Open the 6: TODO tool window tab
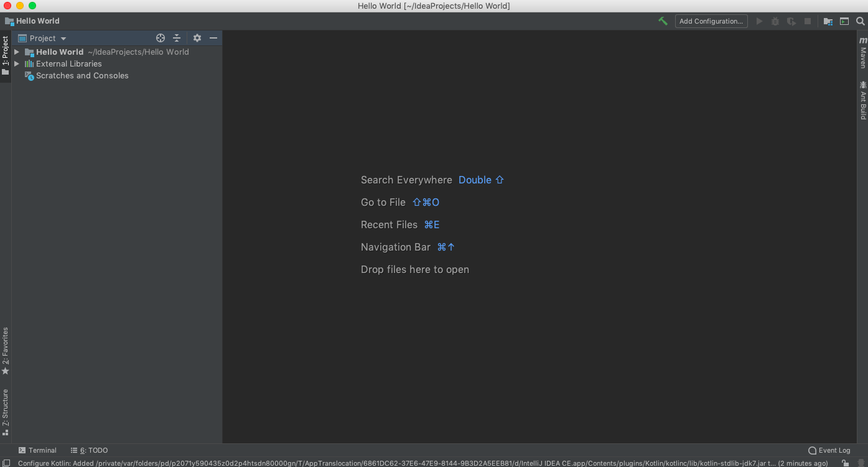This screenshot has width=868, height=467. click(x=89, y=450)
